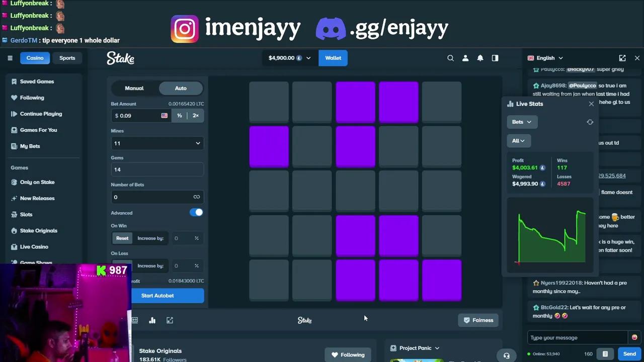The width and height of the screenshot is (644, 362).
Task: Click the infinity icon in Number of Bets
Action: click(x=197, y=197)
